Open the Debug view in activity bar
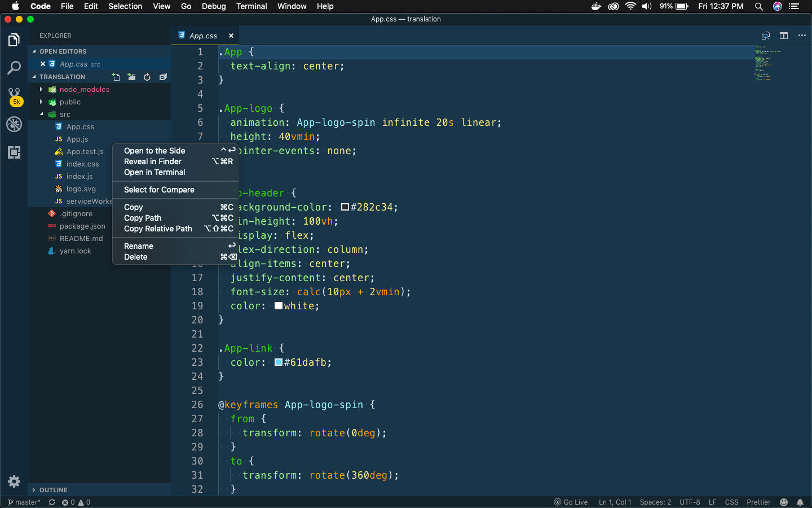812x508 pixels. click(x=14, y=124)
